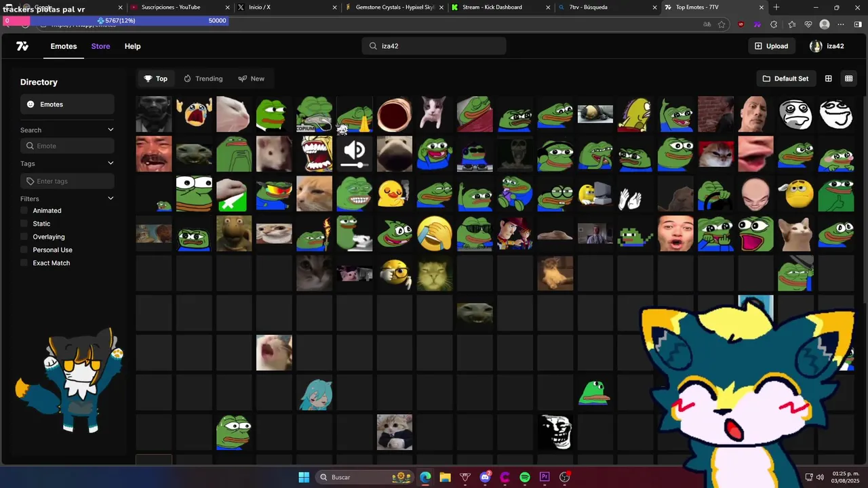
Task: Switch to 7trv - Búsqueda browser tab
Action: [607, 7]
